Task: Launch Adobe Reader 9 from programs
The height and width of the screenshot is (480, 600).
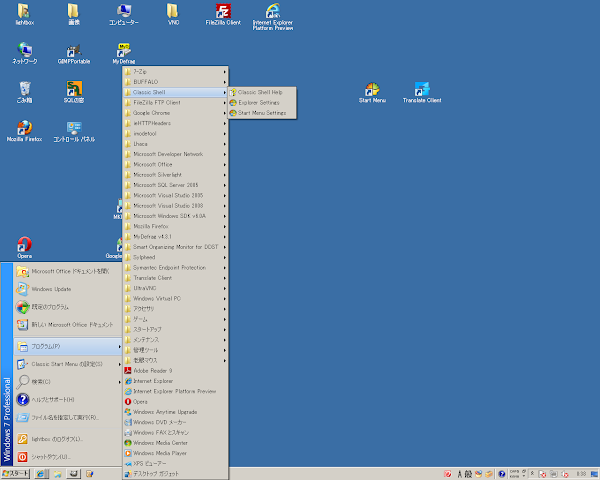Action: point(176,371)
